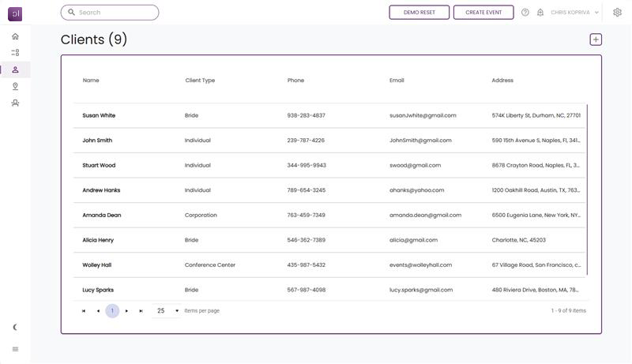Image resolution: width=632 pixels, height=364 pixels.
Task: Open Stuart Wood client row
Action: point(329,166)
